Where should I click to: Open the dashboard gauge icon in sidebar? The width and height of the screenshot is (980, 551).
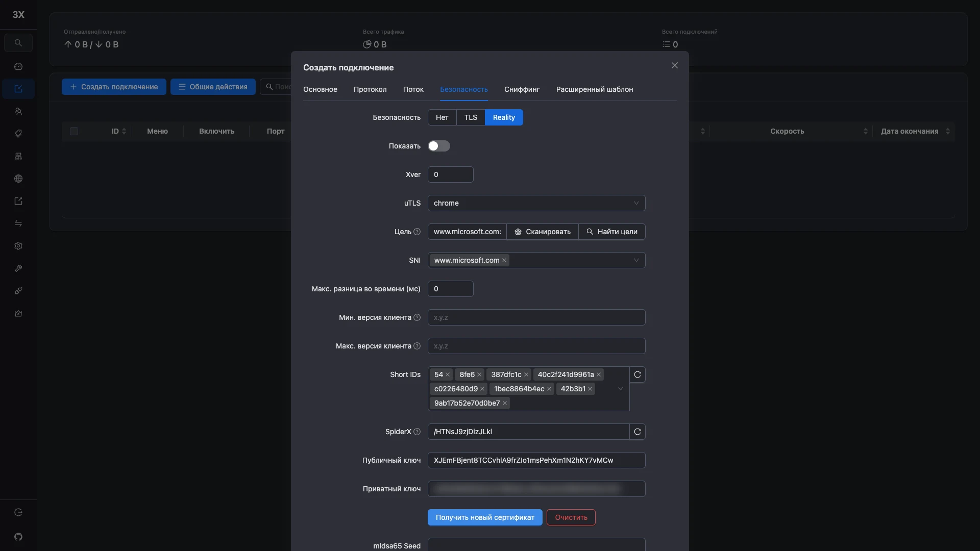[18, 66]
